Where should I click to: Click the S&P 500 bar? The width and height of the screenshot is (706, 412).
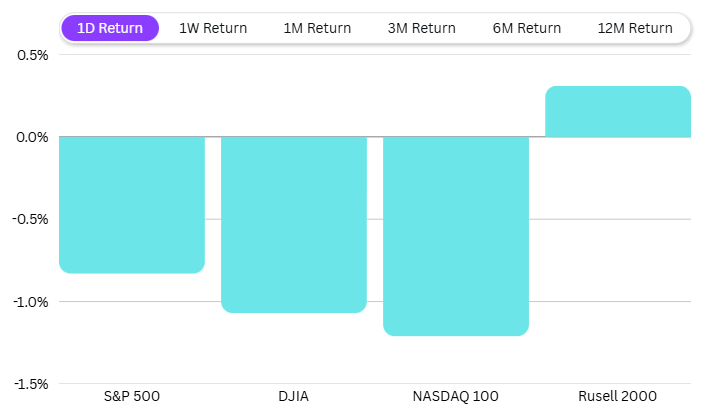click(132, 205)
